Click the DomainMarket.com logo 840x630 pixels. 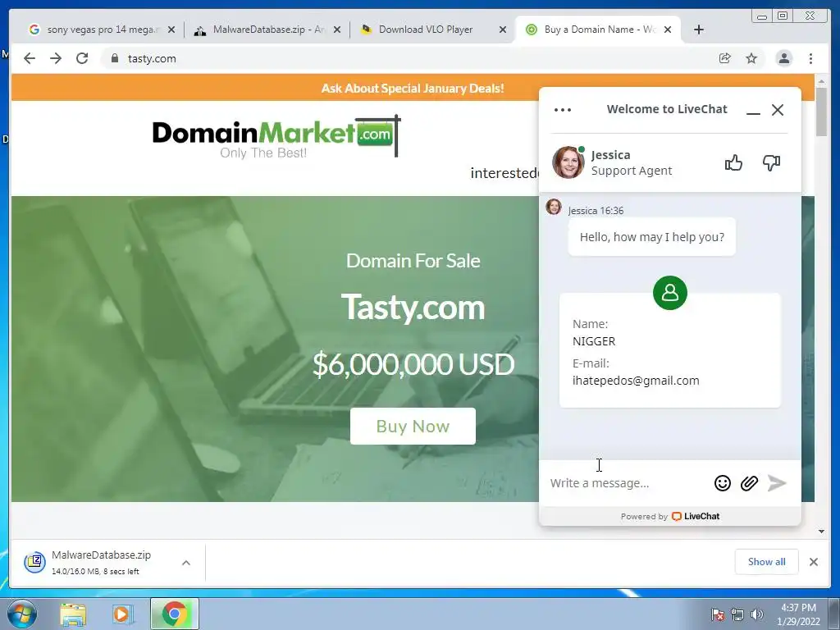point(276,137)
